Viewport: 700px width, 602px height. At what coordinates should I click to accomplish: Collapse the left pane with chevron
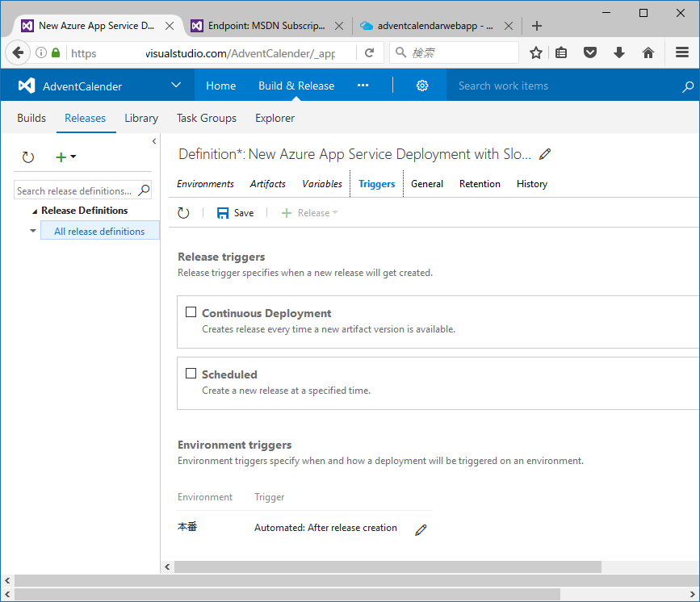(x=154, y=141)
